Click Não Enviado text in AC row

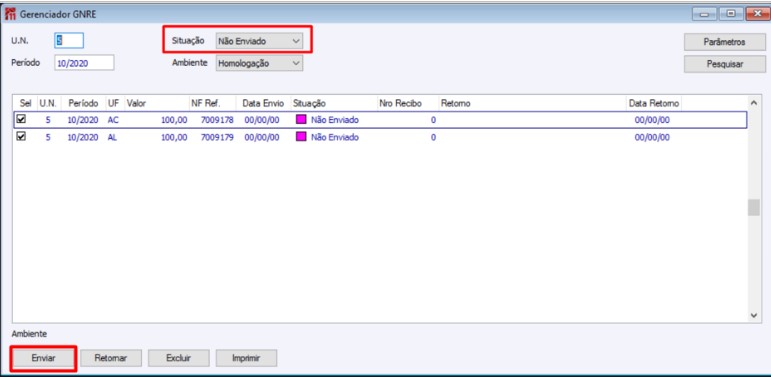pyautogui.click(x=335, y=119)
